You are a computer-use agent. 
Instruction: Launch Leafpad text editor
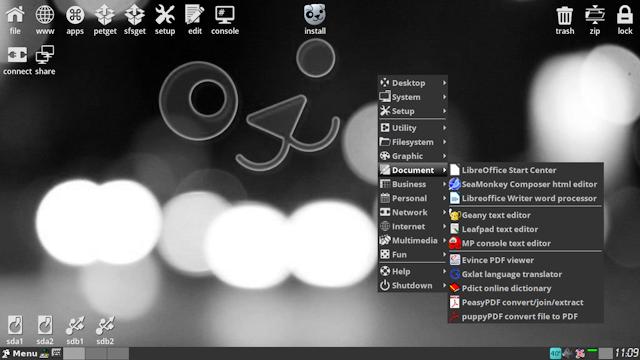click(x=525, y=229)
